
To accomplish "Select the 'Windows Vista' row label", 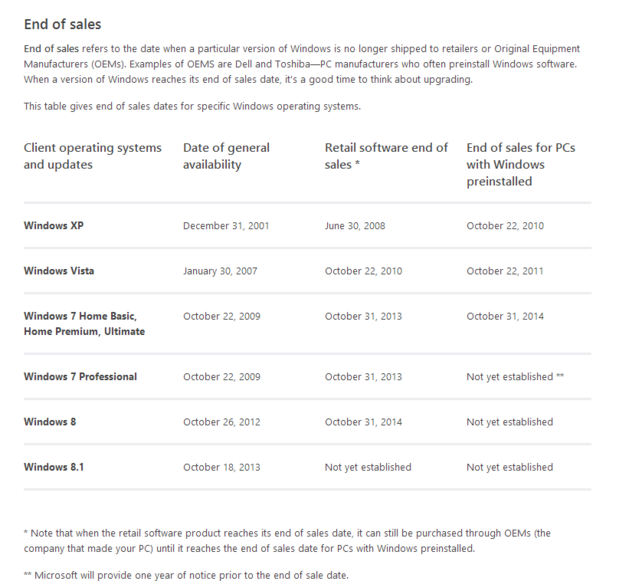I will (59, 271).
